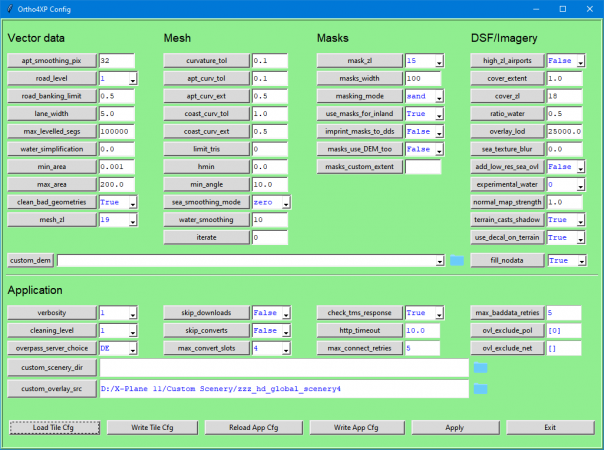Click custom_overlay_src path input field
604x450 pixels.
284,389
